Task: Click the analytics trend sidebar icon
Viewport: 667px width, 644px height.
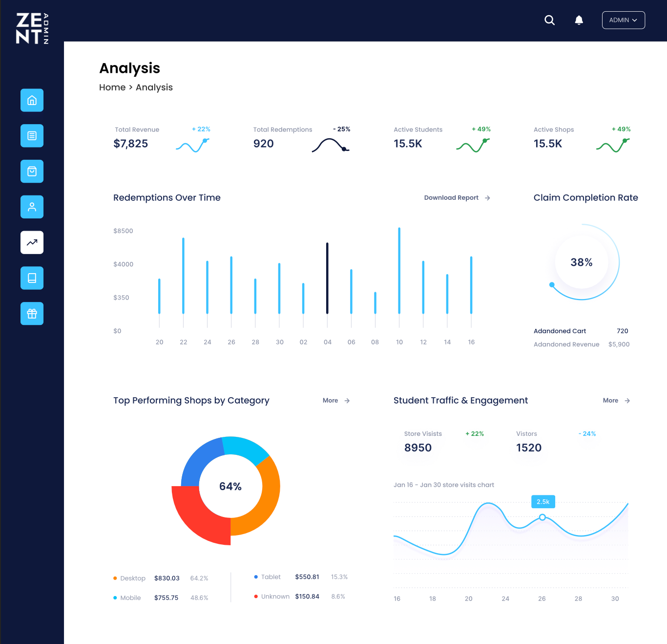Action: pyautogui.click(x=32, y=242)
